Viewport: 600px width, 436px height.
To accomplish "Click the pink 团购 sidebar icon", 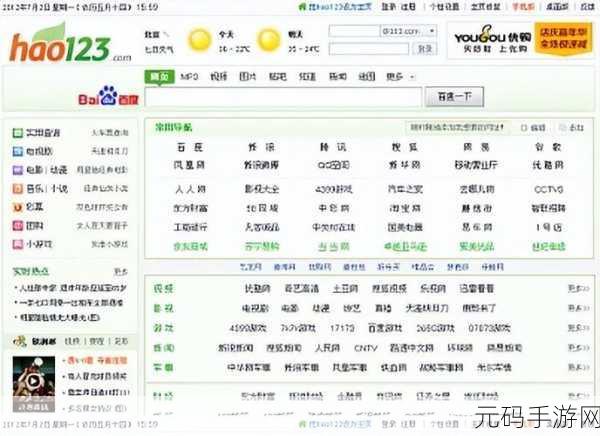I will coord(18,225).
